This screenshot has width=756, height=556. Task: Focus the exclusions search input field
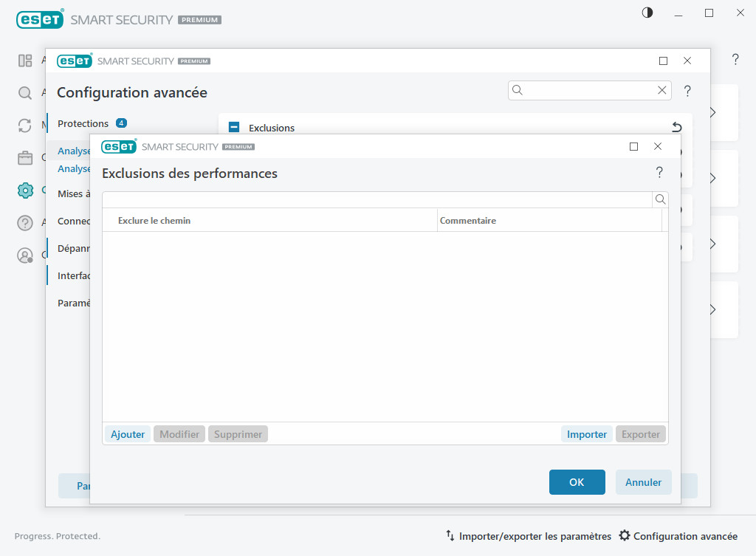[x=377, y=199]
